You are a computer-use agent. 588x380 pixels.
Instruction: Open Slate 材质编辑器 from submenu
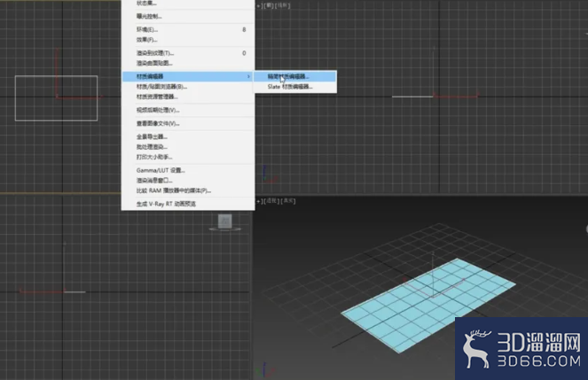(294, 87)
